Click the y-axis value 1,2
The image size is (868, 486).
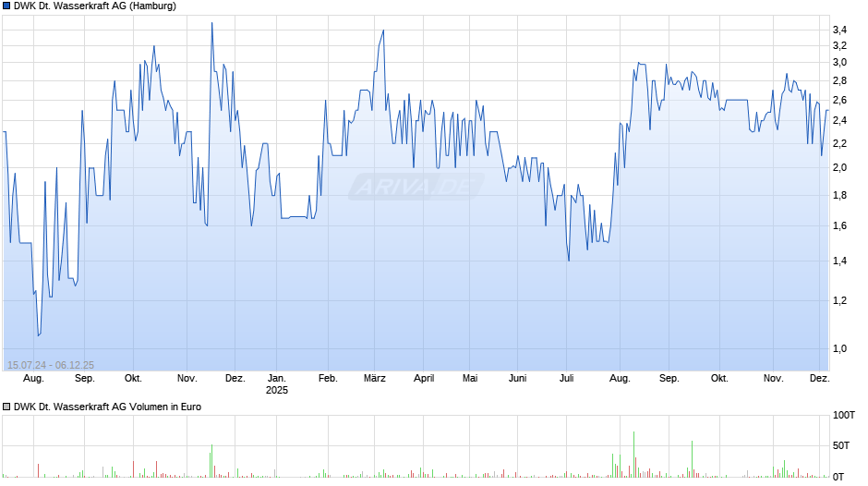tap(839, 301)
